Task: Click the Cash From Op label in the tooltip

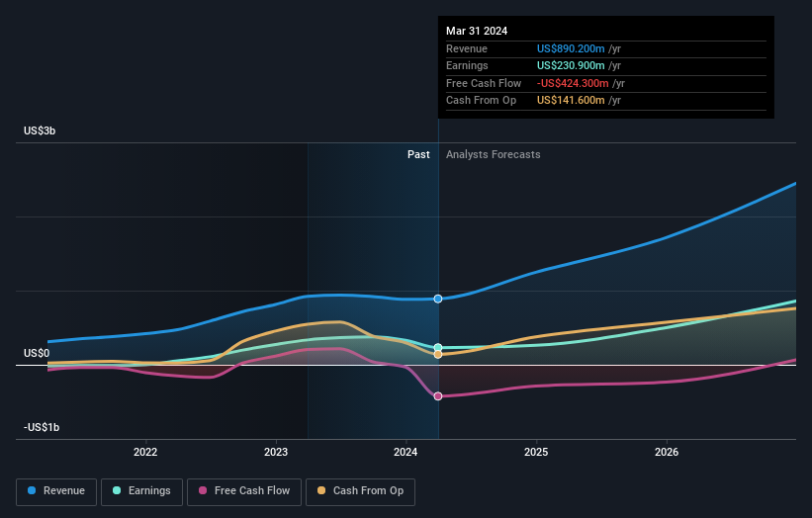Action: click(x=481, y=101)
